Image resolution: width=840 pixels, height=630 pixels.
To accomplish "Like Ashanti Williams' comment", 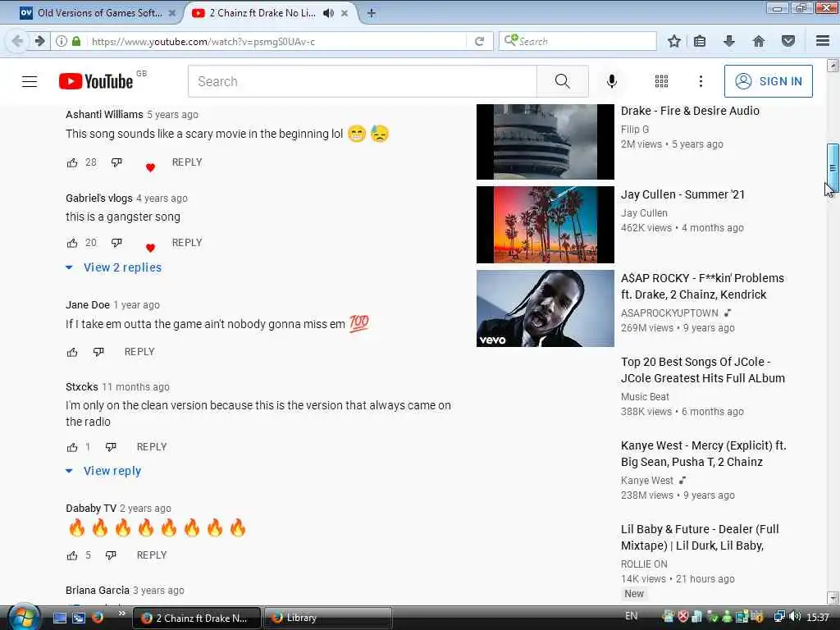I will coord(72,162).
